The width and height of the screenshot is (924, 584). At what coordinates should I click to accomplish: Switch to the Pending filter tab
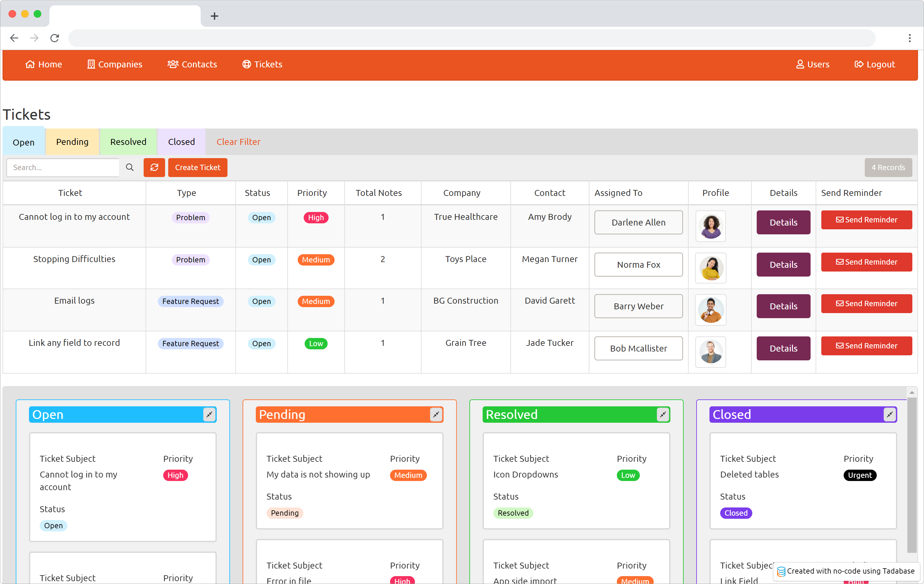[x=72, y=142]
